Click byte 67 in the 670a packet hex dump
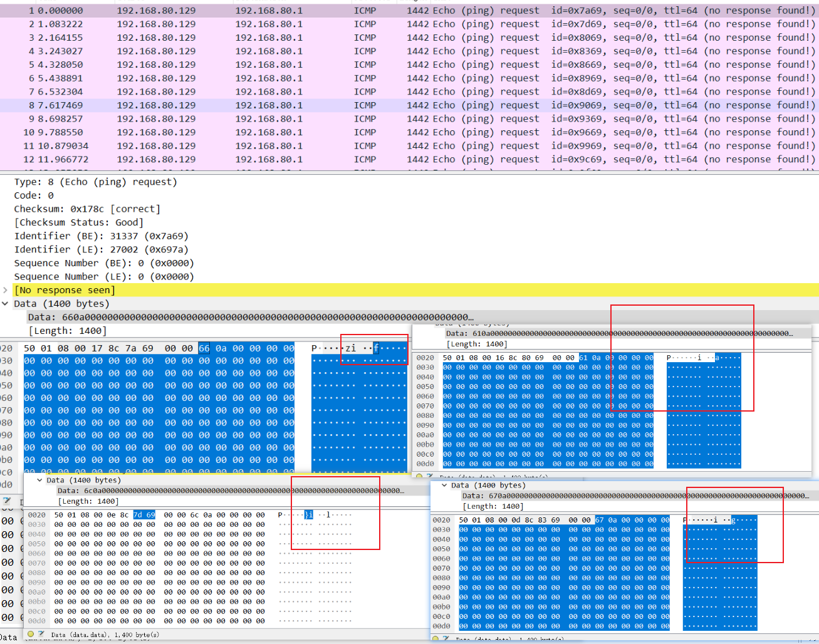 click(x=600, y=520)
